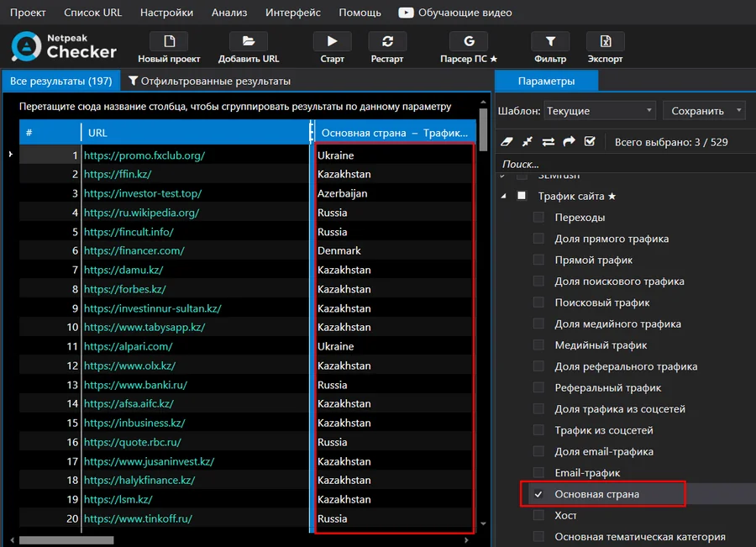The image size is (756, 547).
Task: Switch to the Отфильтрованные результаты tab
Action: point(210,81)
